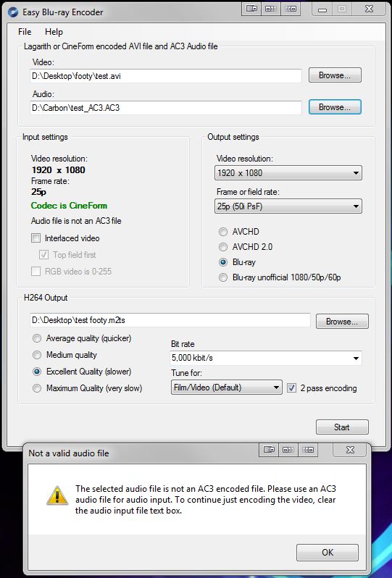Image resolution: width=392 pixels, height=578 pixels.
Task: Click the first display icon on the dialog title bar
Action: click(270, 449)
